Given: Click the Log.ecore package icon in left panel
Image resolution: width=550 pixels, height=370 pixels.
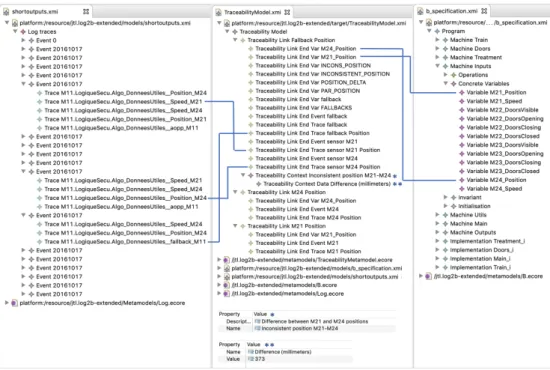Looking at the screenshot, I should click(15, 303).
